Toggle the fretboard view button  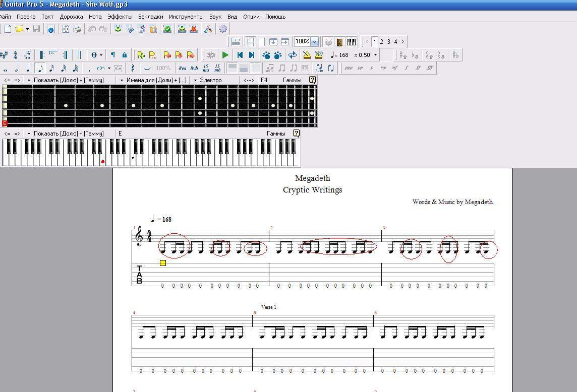340,42
